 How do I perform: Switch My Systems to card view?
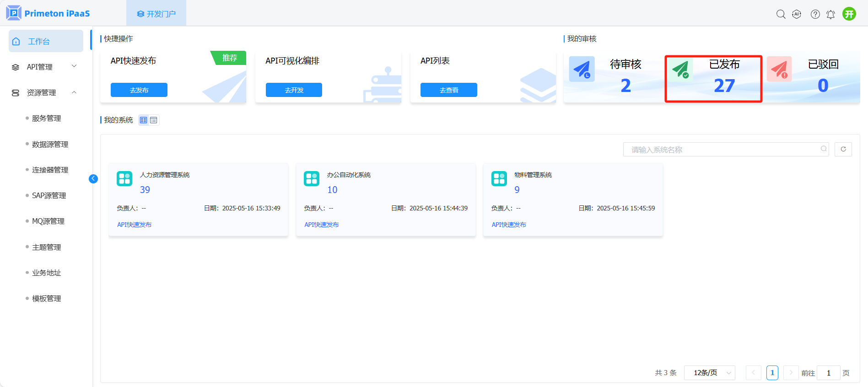coord(144,120)
